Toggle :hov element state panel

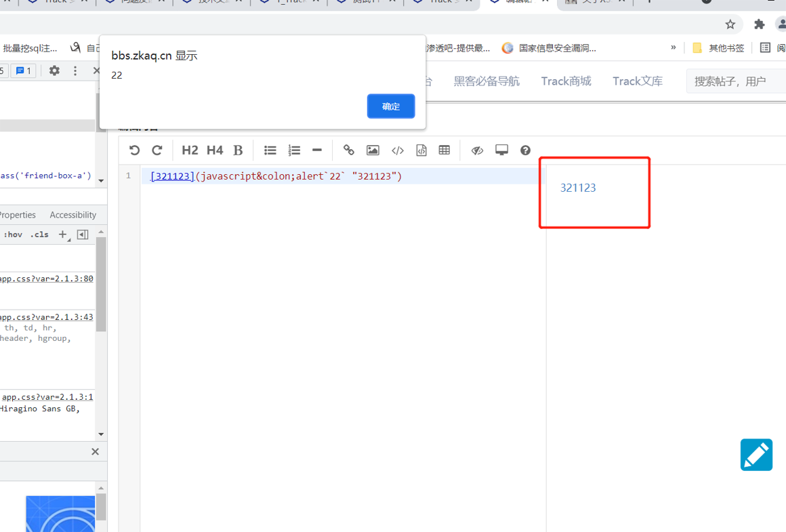pyautogui.click(x=13, y=234)
